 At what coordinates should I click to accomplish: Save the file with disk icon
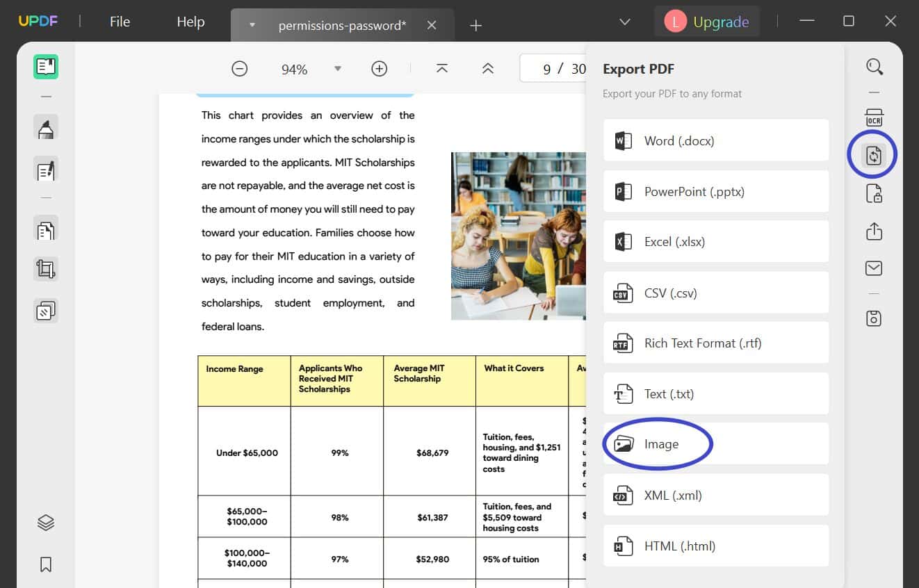875,318
